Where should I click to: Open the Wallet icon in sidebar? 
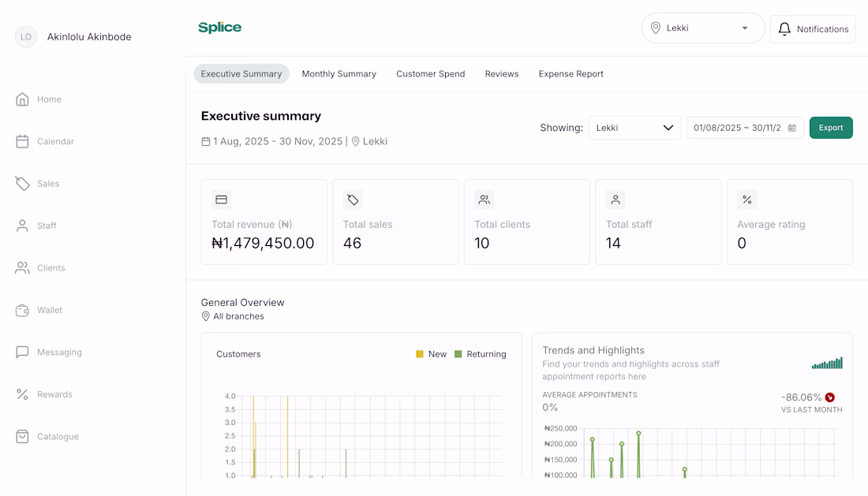tap(22, 310)
